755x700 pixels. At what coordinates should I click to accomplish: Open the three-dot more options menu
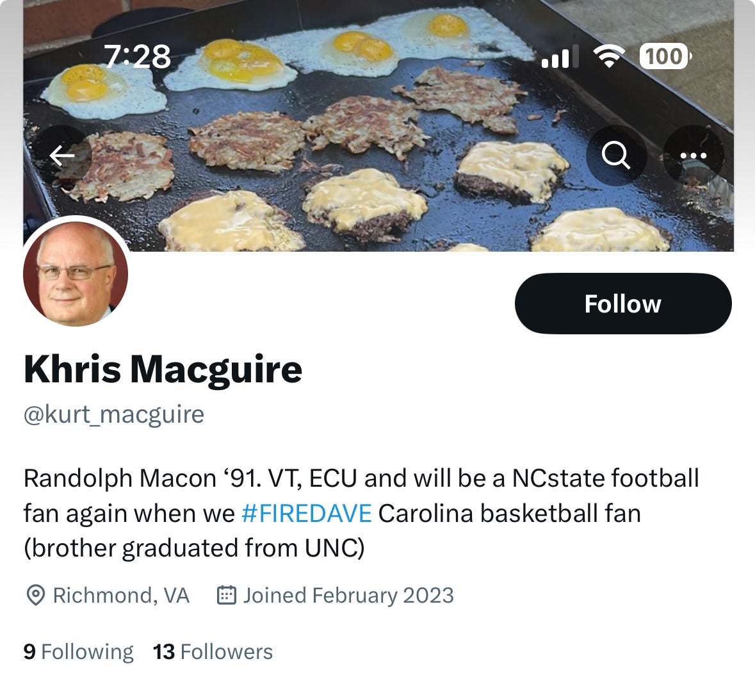tap(694, 156)
